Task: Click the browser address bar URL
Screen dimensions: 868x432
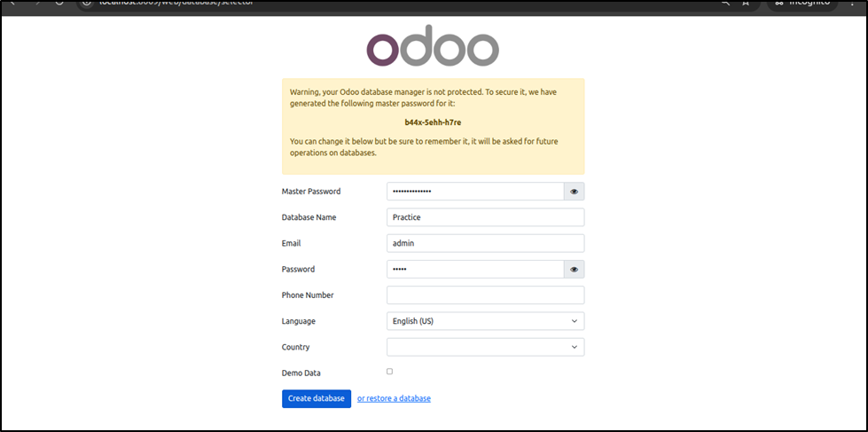Action: 177,4
